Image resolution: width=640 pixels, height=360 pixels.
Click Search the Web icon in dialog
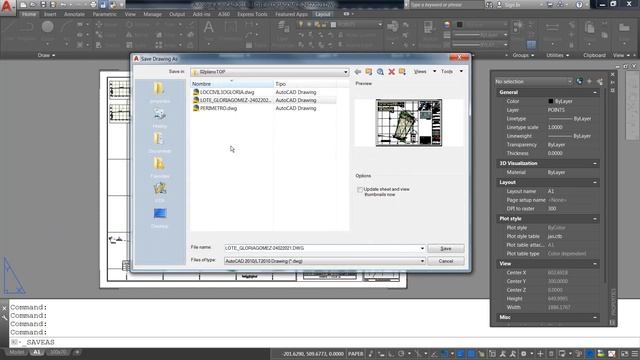tap(380, 72)
